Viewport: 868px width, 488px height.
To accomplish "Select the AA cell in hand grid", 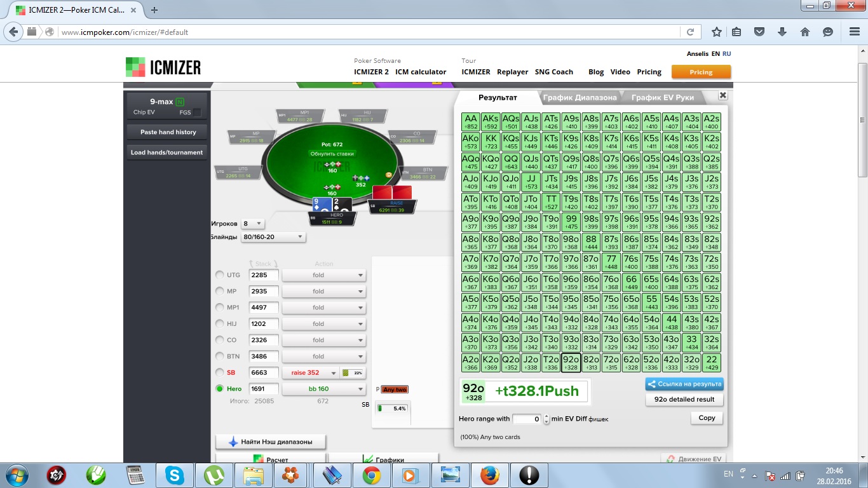I will tap(471, 122).
